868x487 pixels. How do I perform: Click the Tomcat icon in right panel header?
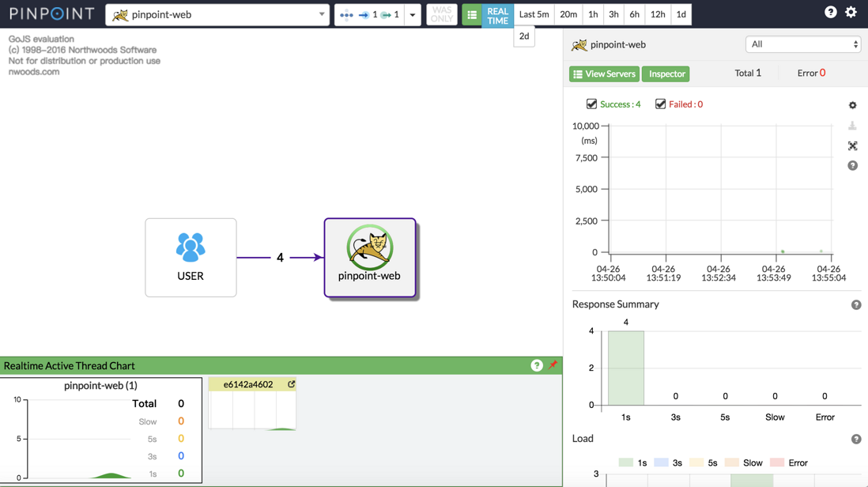[x=579, y=44]
